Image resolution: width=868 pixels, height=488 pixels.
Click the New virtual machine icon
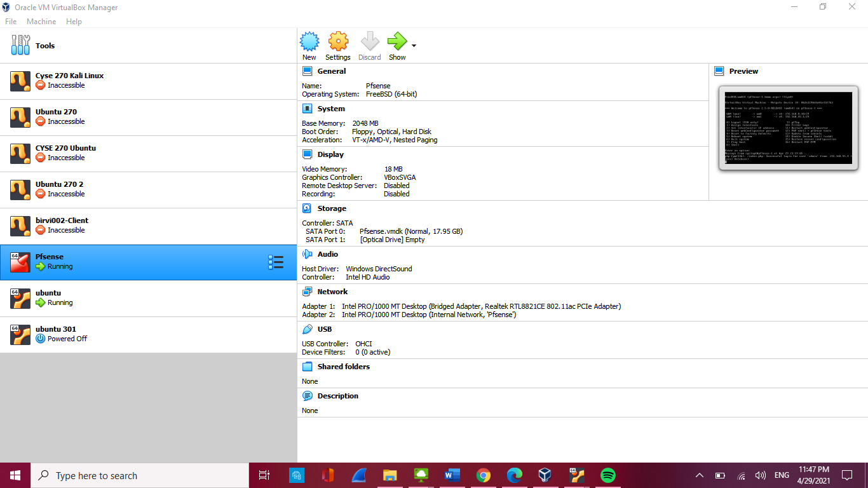tap(309, 42)
